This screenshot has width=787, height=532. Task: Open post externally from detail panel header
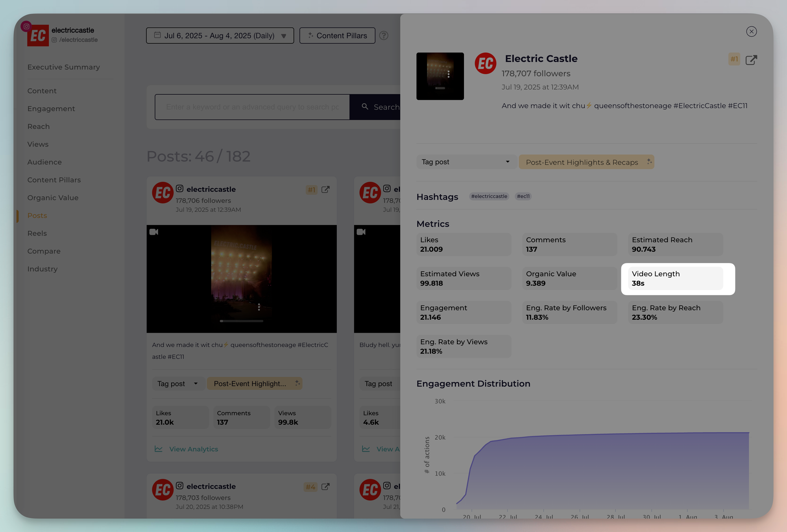[x=751, y=60]
